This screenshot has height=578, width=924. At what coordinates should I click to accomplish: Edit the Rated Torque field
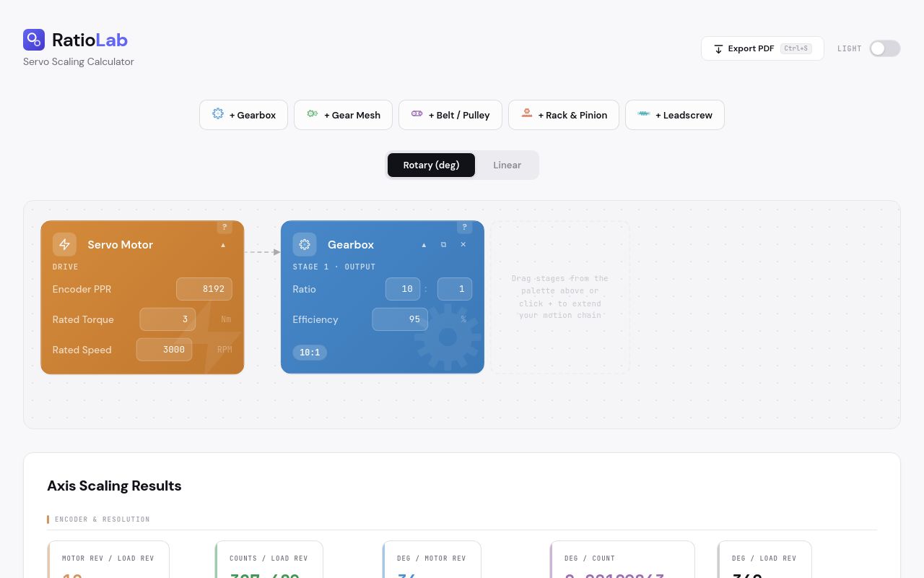[167, 319]
